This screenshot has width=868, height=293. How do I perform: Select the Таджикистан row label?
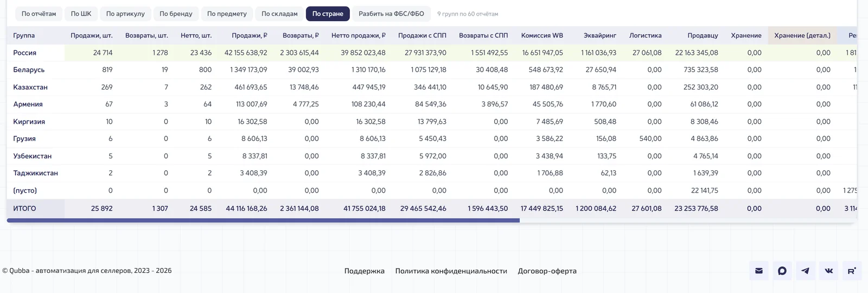(35, 173)
